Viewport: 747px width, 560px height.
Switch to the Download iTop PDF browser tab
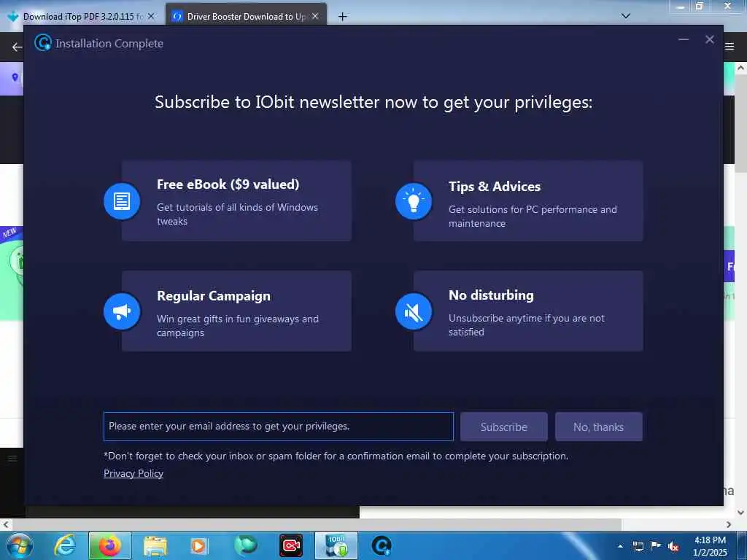[82, 16]
